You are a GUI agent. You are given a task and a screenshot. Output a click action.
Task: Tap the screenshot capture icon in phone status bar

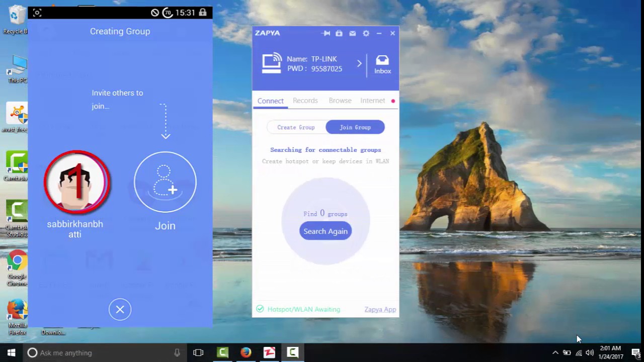click(37, 13)
